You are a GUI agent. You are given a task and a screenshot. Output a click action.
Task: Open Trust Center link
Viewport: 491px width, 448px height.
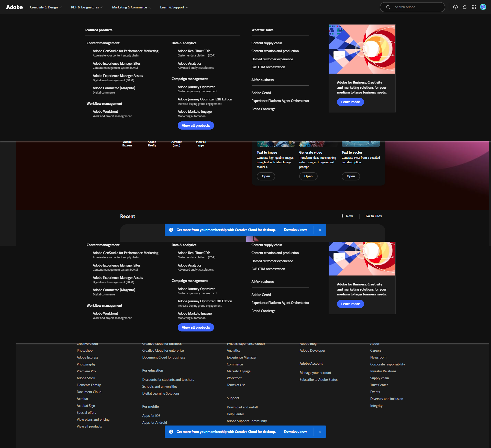point(379,385)
